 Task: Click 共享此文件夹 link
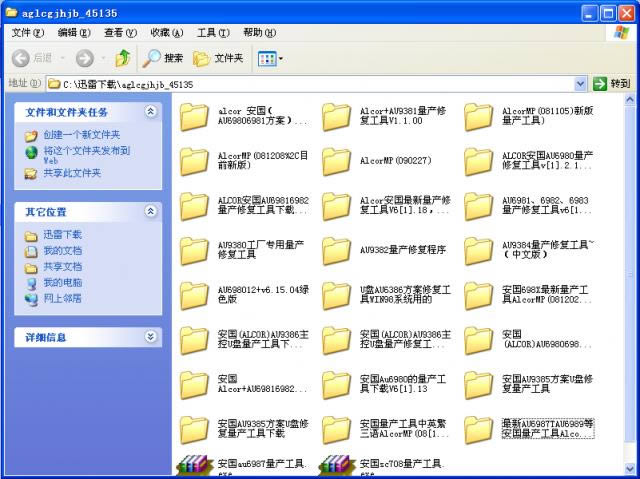pyautogui.click(x=71, y=173)
